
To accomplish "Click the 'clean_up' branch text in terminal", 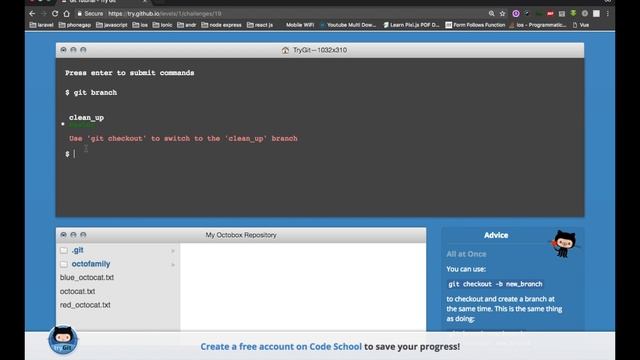I will (86, 118).
